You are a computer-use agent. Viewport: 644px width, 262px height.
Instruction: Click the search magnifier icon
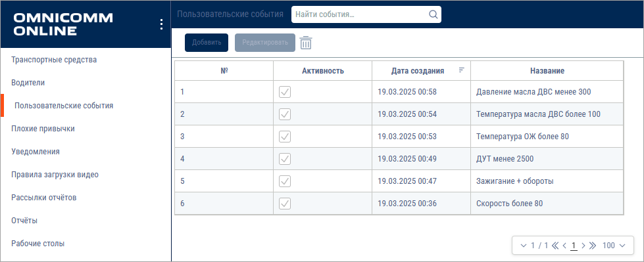click(433, 14)
